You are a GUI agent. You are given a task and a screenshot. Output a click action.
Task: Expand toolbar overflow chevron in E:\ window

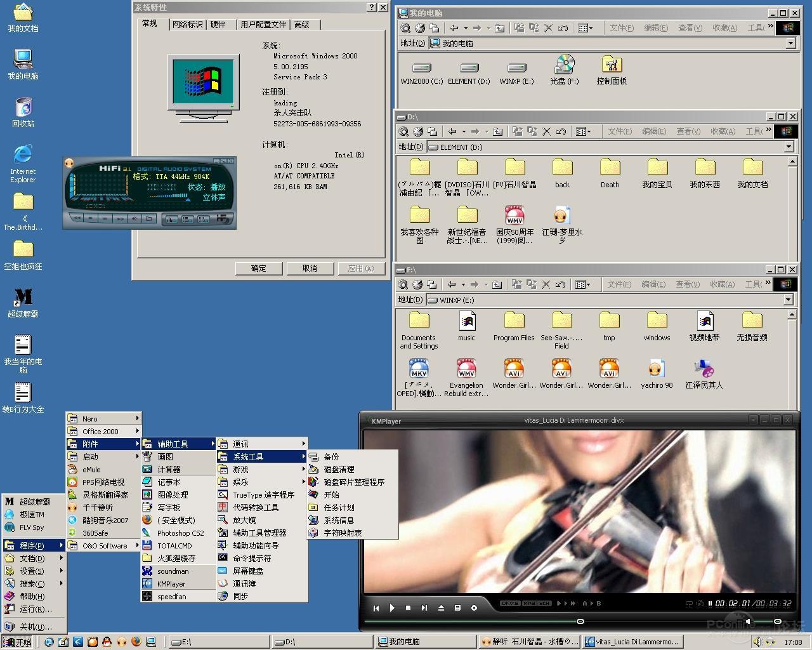pyautogui.click(x=768, y=283)
